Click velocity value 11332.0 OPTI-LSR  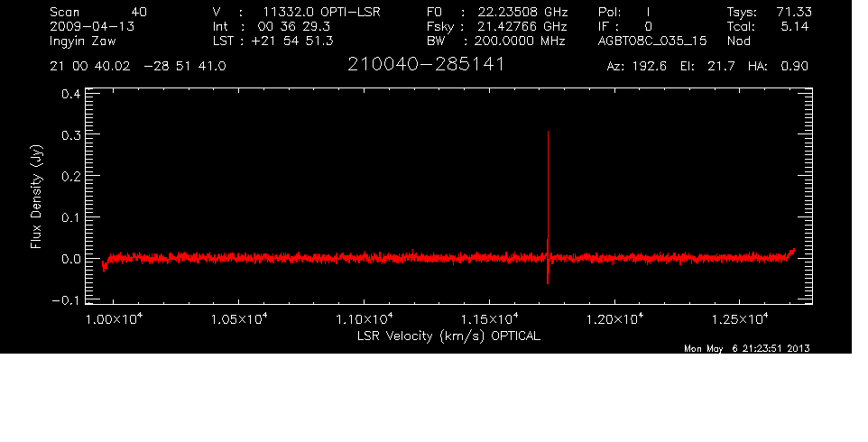(321, 12)
